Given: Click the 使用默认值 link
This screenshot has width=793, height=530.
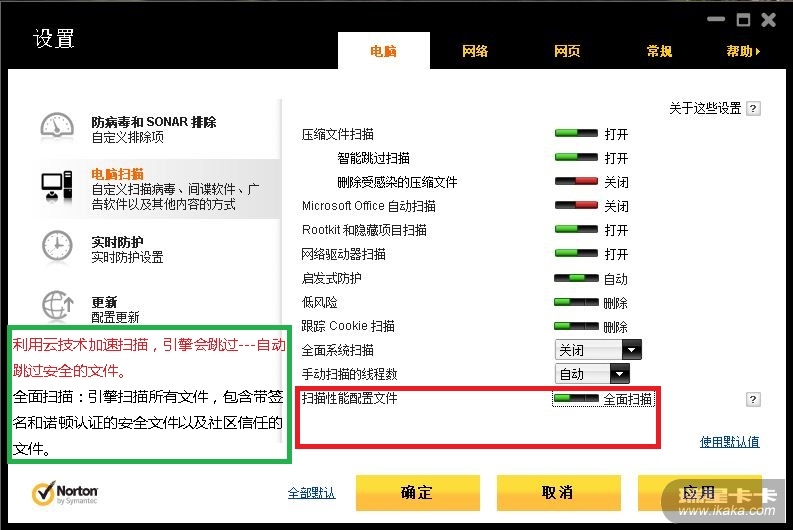Looking at the screenshot, I should pos(729,441).
